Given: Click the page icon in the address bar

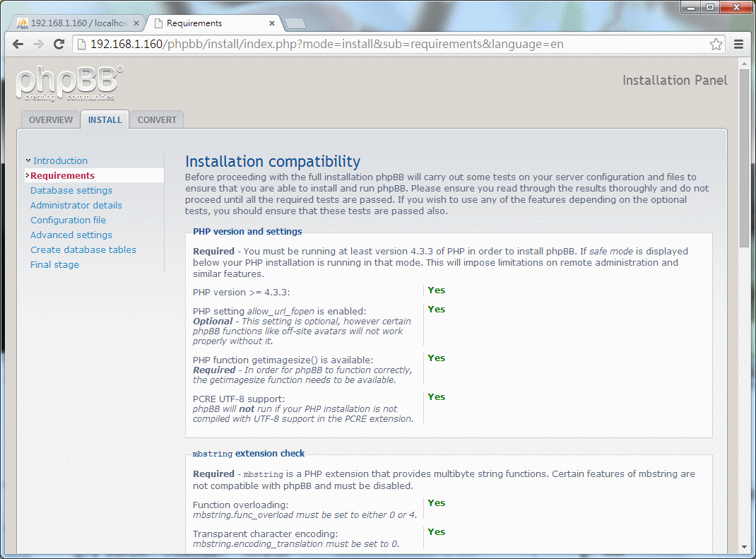Looking at the screenshot, I should coord(81,45).
